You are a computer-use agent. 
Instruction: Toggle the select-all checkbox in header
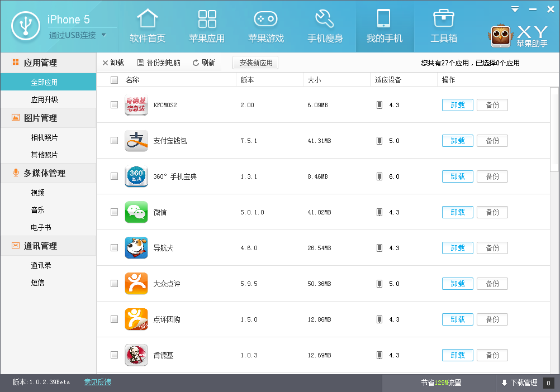(x=114, y=80)
